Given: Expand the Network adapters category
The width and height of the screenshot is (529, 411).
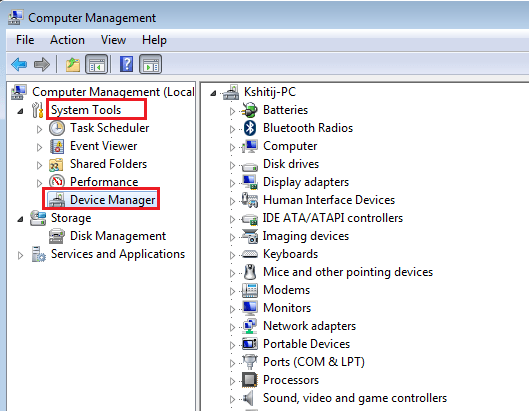Looking at the screenshot, I should 232,327.
